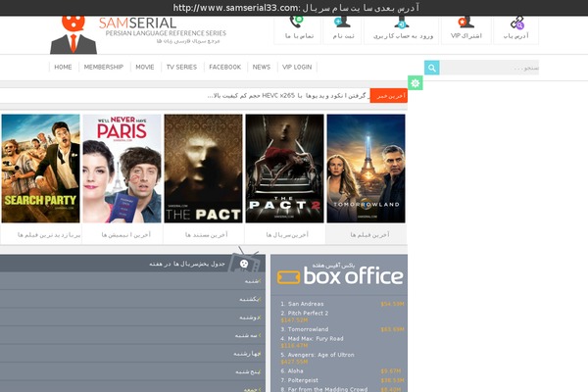588x392 pixels.
Task: Click the SamSerial mascot logo
Action: click(73, 34)
